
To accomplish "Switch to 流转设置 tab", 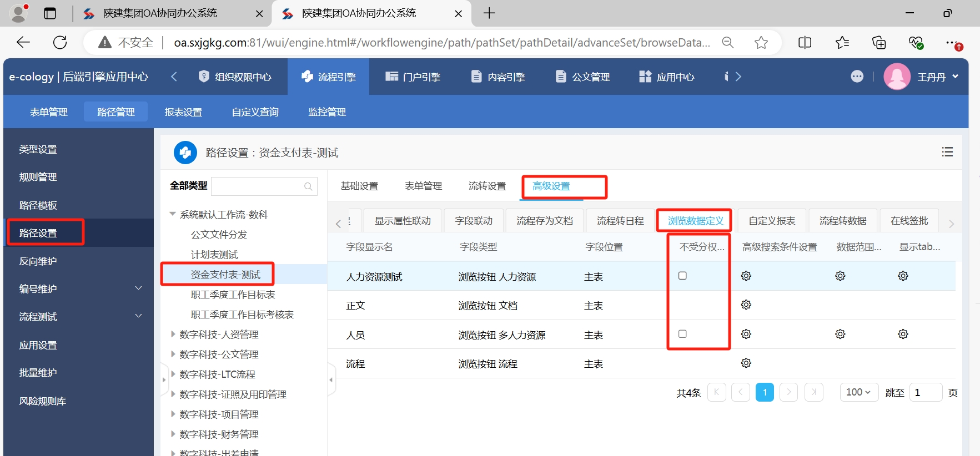I will point(487,186).
